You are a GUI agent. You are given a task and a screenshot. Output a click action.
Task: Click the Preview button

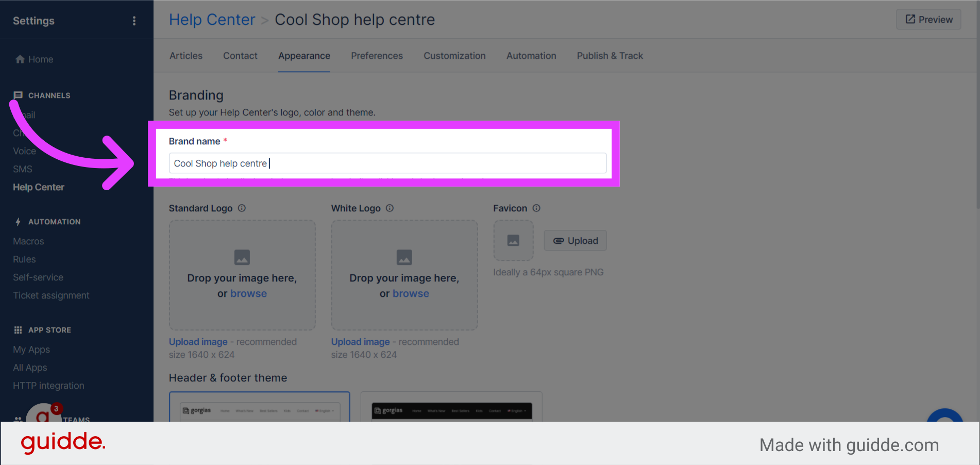928,20
